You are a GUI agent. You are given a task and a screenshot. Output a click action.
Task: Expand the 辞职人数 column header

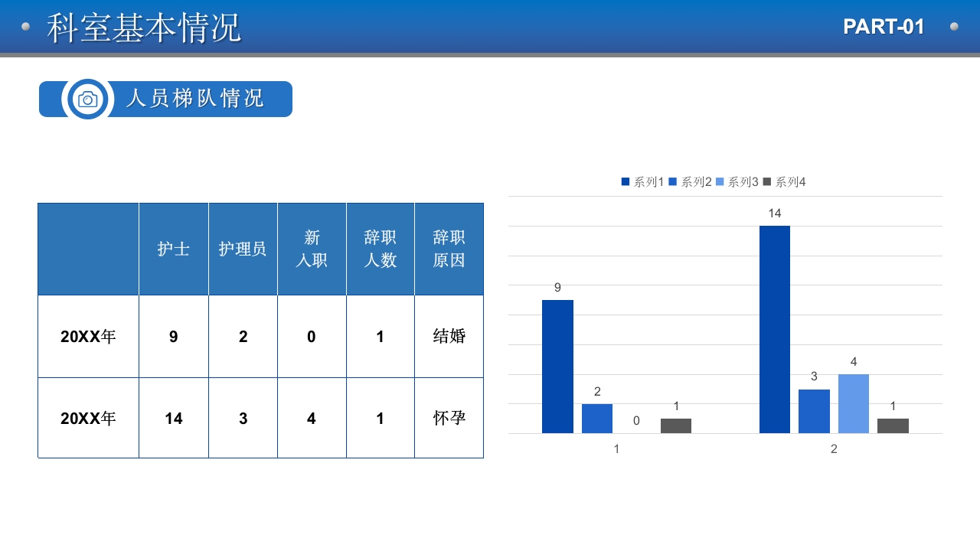coord(380,248)
